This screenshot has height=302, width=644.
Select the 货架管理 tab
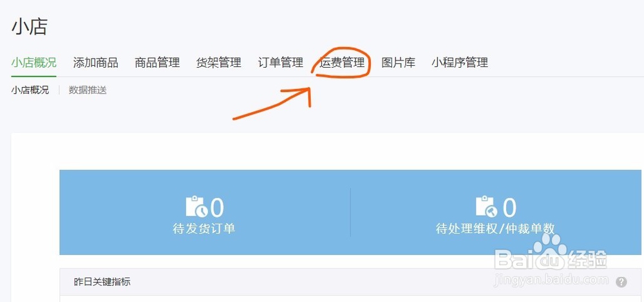point(219,62)
